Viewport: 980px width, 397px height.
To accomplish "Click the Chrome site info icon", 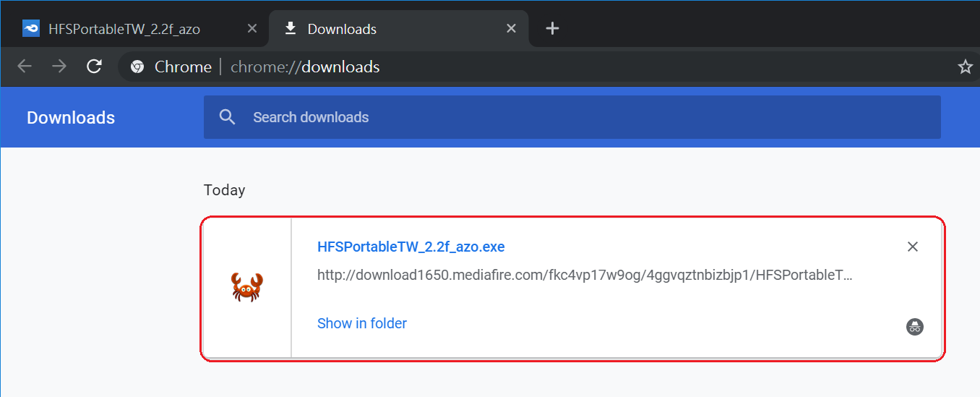I will pos(137,67).
